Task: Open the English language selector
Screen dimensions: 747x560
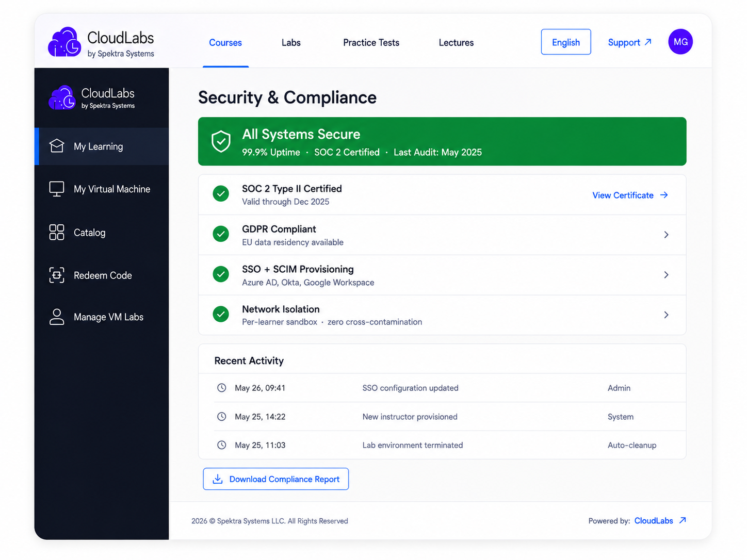Action: pos(566,42)
